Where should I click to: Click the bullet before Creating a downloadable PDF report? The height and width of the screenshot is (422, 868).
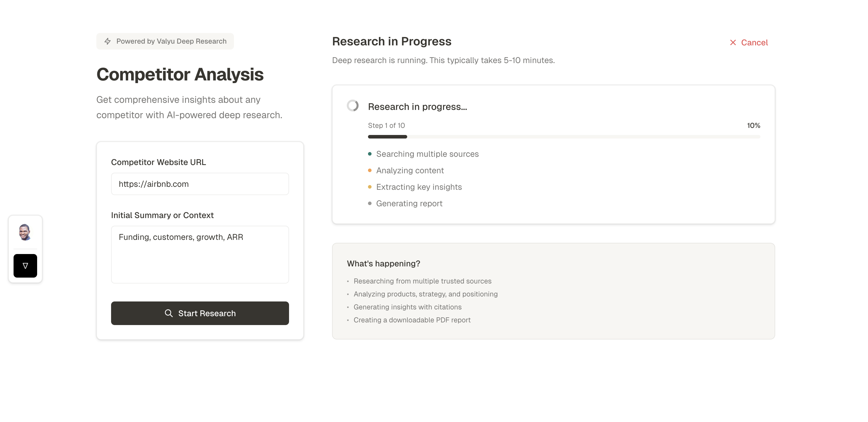(x=348, y=320)
